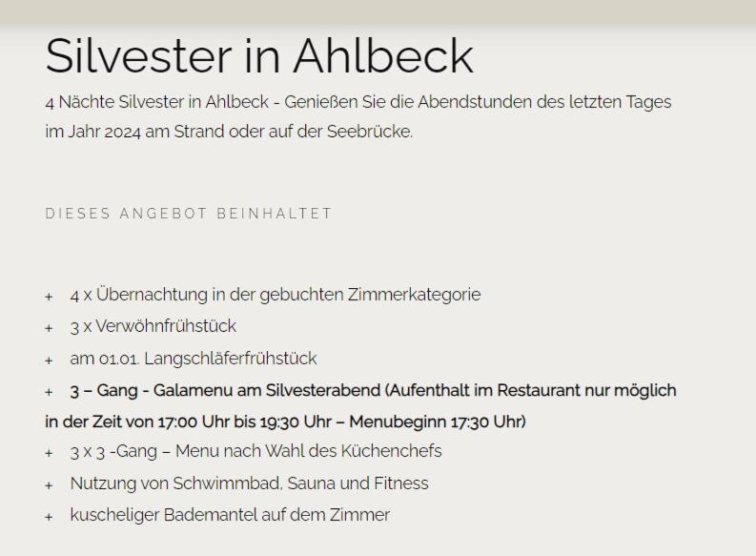Click the gray header strip above the title

[378, 10]
